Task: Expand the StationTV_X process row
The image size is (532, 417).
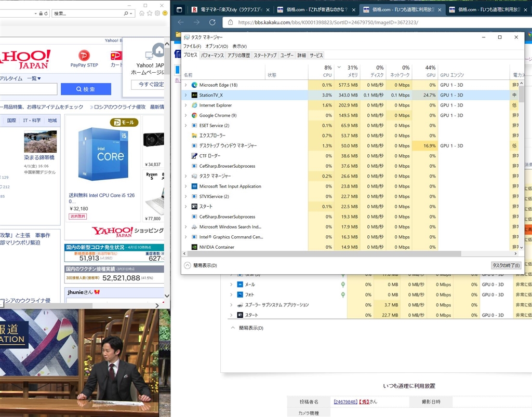Action: 185,95
